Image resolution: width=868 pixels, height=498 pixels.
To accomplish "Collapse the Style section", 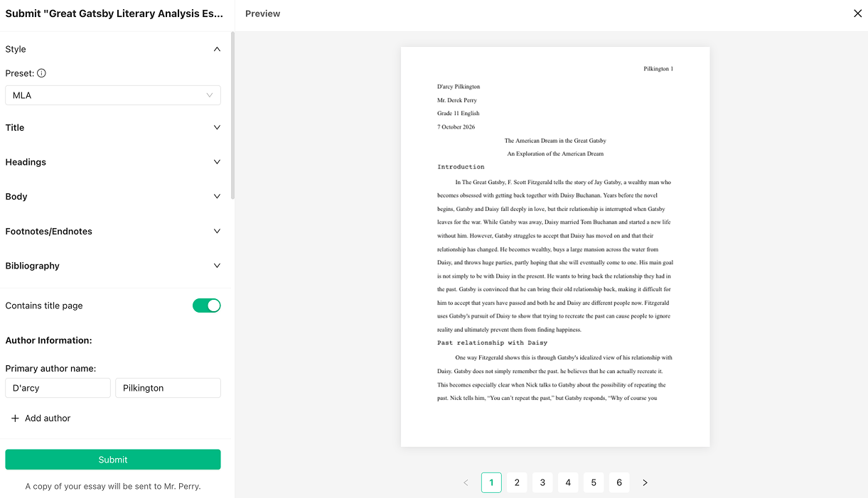I will point(217,49).
